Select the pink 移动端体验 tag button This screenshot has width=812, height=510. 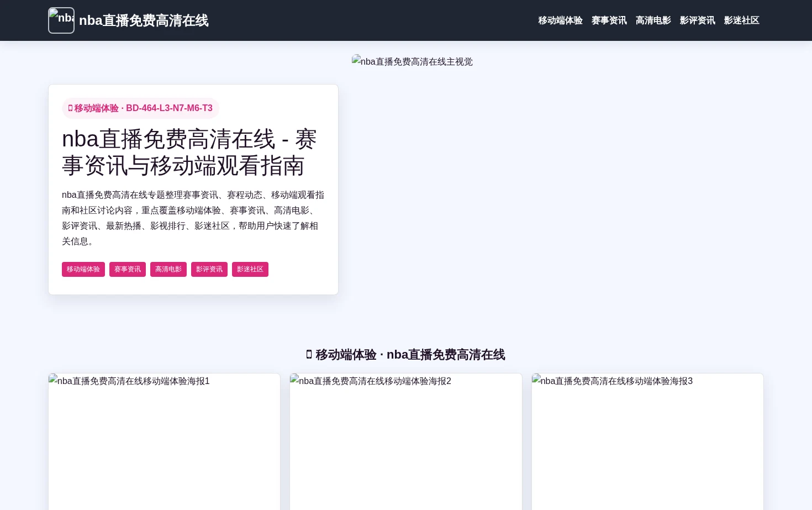pos(83,270)
